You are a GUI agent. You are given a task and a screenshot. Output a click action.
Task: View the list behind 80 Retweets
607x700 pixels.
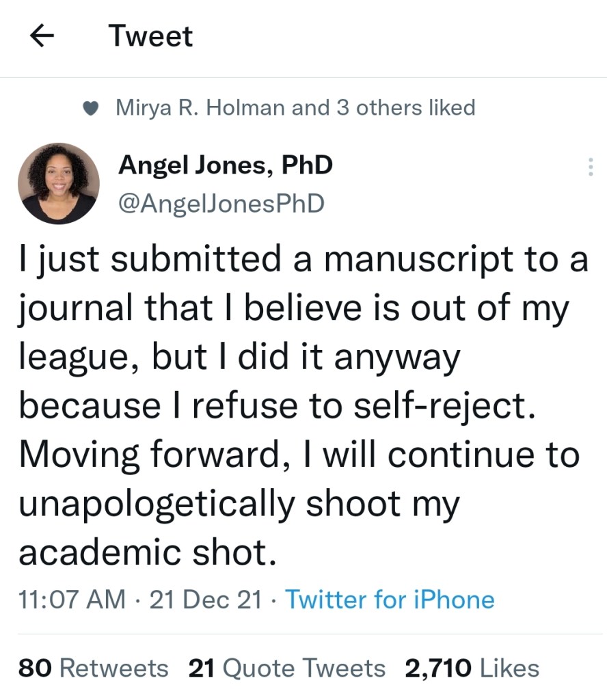click(93, 668)
